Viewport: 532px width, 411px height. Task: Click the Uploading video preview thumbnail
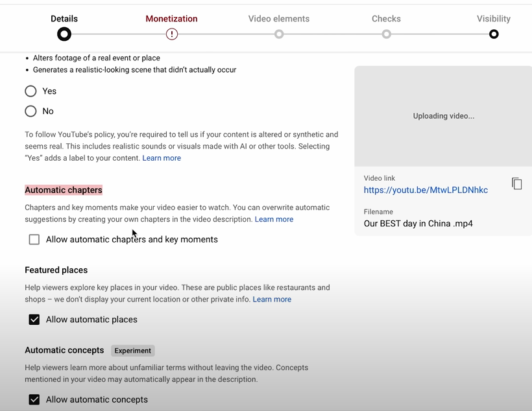pyautogui.click(x=443, y=116)
